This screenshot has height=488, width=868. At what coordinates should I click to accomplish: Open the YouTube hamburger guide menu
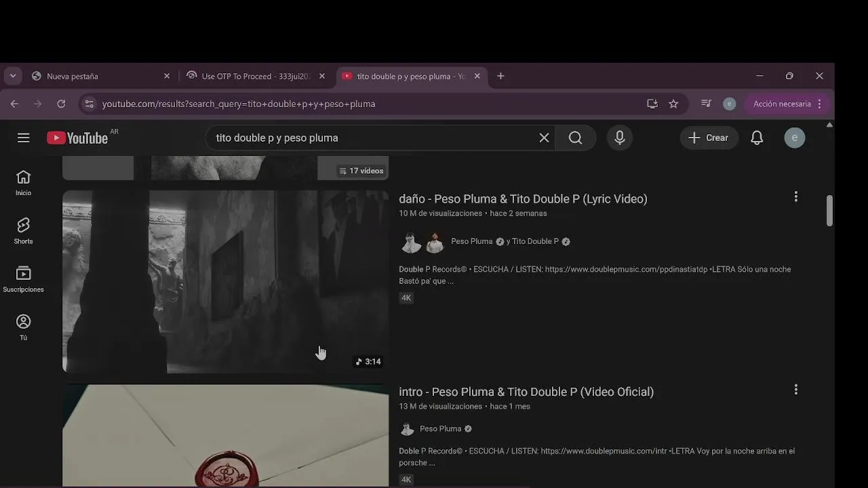tap(24, 138)
